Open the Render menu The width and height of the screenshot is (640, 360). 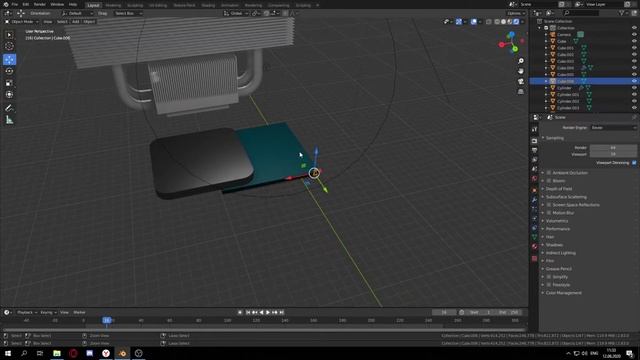point(40,4)
